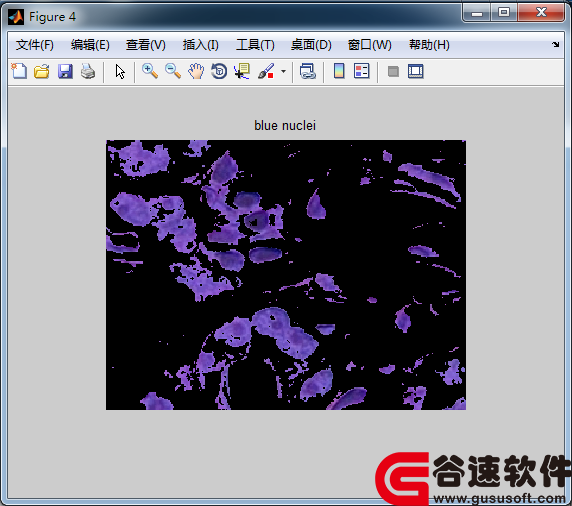Choose the Data Cursor tool
The image size is (572, 506).
[x=242, y=71]
